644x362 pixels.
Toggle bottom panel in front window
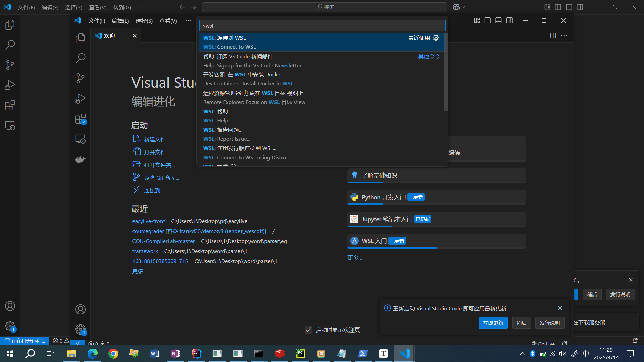[499, 21]
